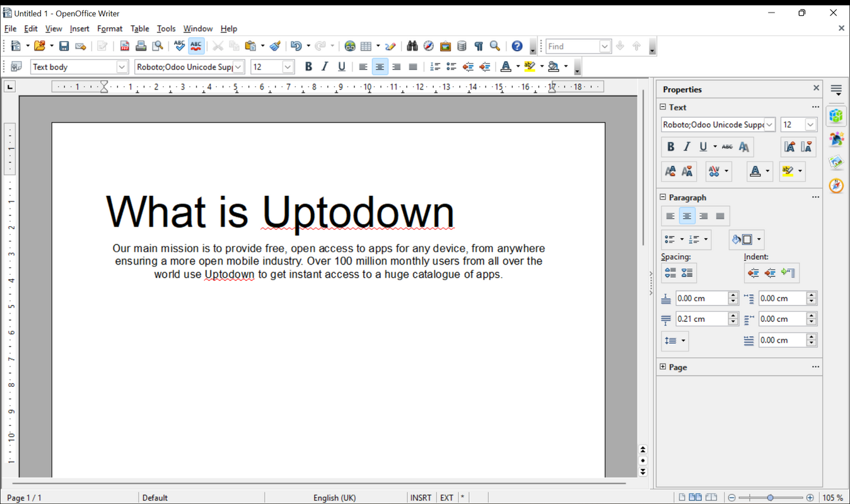Open sidebar Navigator compass icon

836,186
